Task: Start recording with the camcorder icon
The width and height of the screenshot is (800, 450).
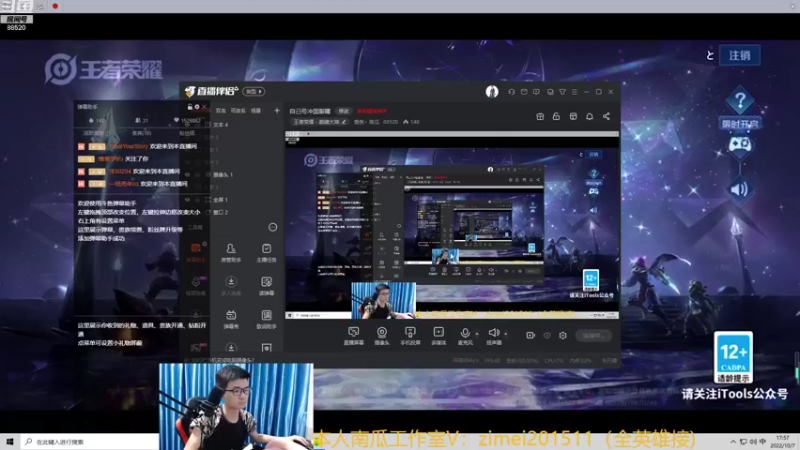Action: click(x=531, y=335)
